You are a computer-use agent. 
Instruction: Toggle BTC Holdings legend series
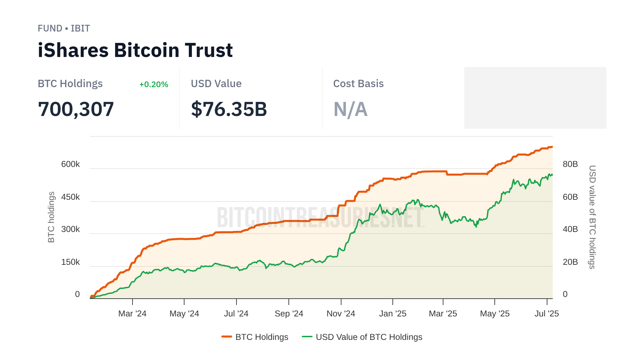262,337
